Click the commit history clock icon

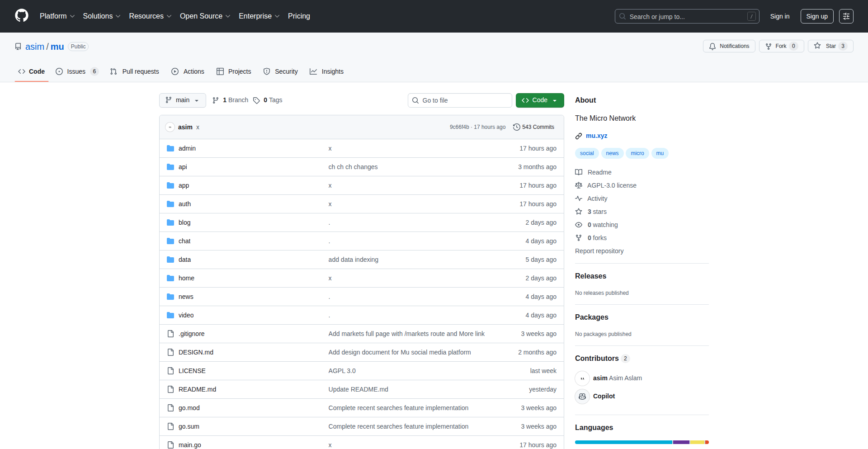(517, 127)
